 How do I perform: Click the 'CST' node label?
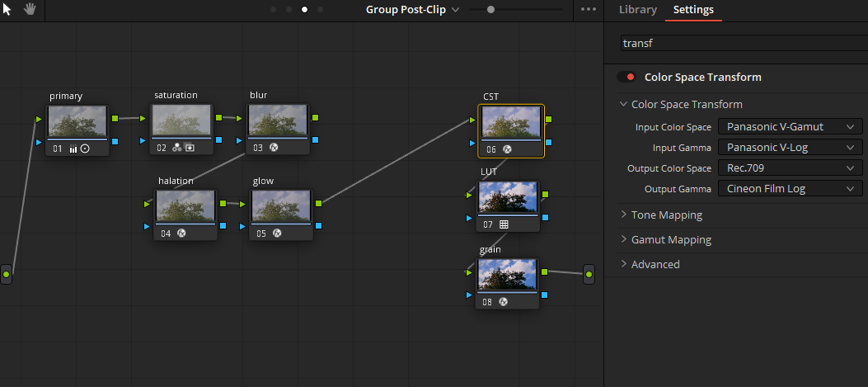coord(491,97)
